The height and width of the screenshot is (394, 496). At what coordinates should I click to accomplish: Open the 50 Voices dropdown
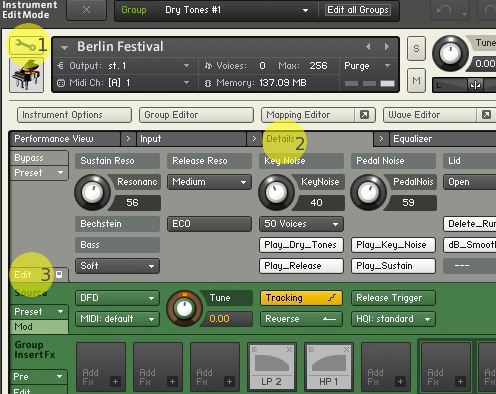[x=301, y=224]
